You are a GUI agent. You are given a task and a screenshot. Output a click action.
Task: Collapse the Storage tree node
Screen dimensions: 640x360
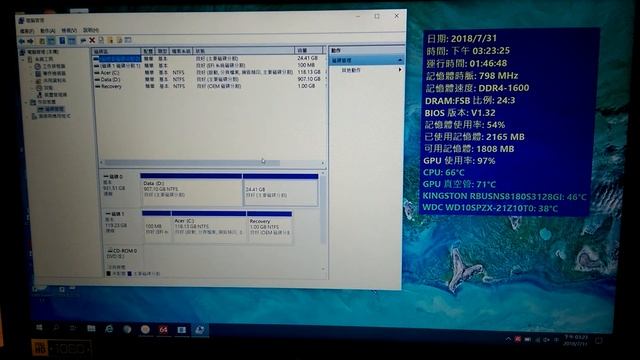click(x=26, y=102)
